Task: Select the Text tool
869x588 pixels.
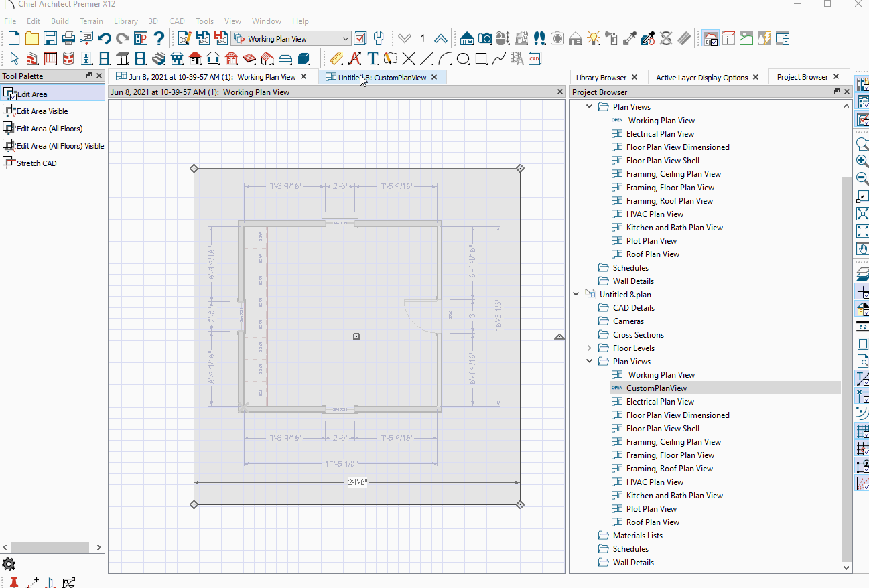Action: point(373,58)
